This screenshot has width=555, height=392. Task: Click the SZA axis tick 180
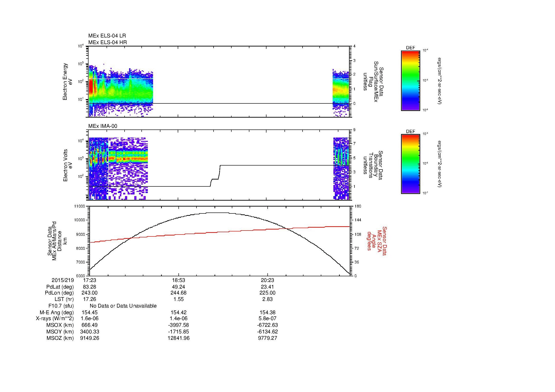tap(358, 206)
